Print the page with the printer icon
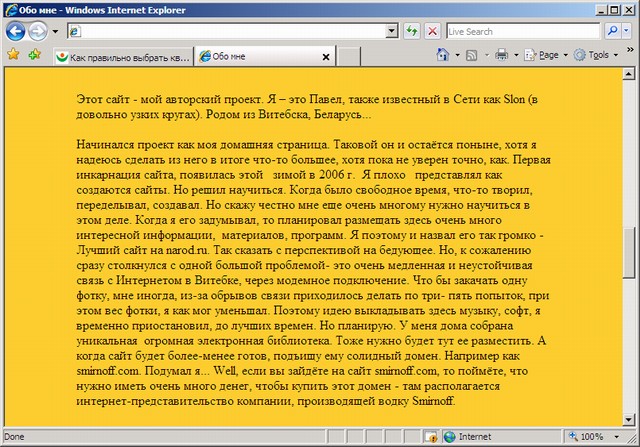The height and width of the screenshot is (447, 640). [502, 55]
